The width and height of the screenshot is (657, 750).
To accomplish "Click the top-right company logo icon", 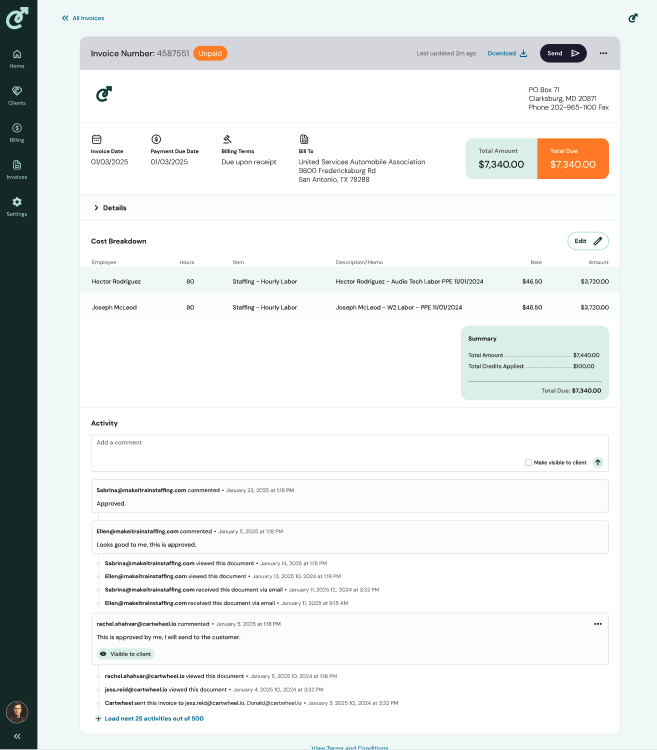I will point(633,18).
